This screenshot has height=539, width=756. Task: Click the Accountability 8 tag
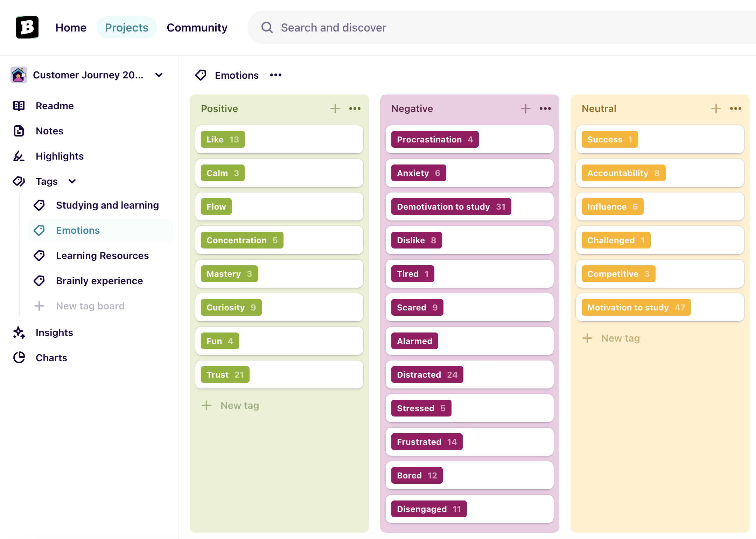click(x=624, y=173)
